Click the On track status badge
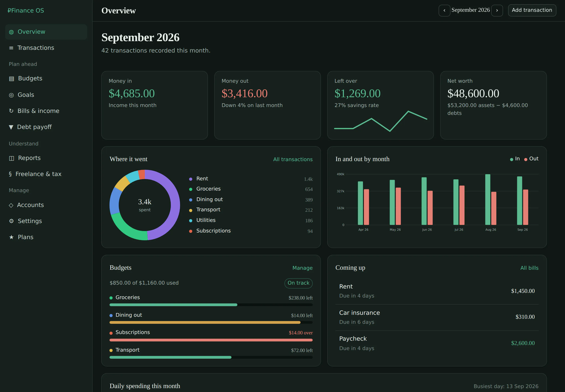Screen dimensions: 565x392 pyautogui.click(x=298, y=283)
